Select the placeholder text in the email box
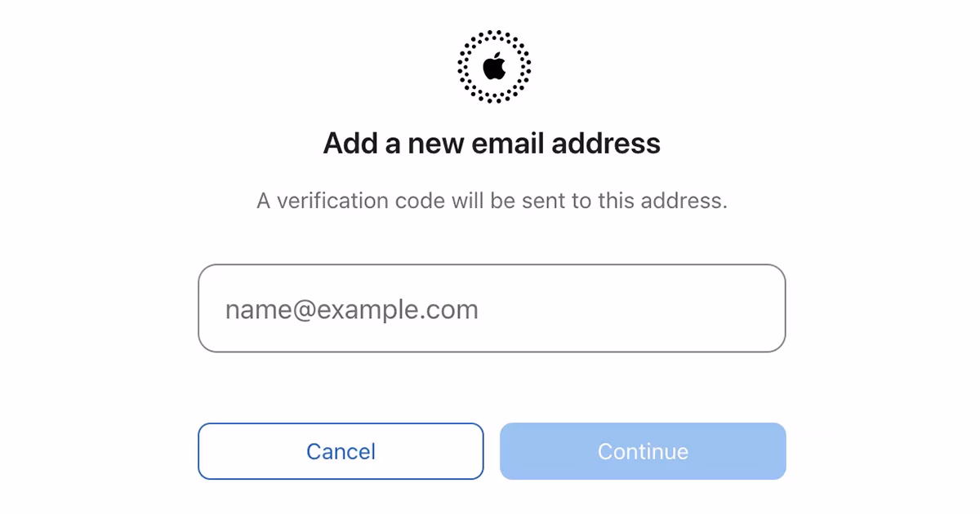 [352, 310]
